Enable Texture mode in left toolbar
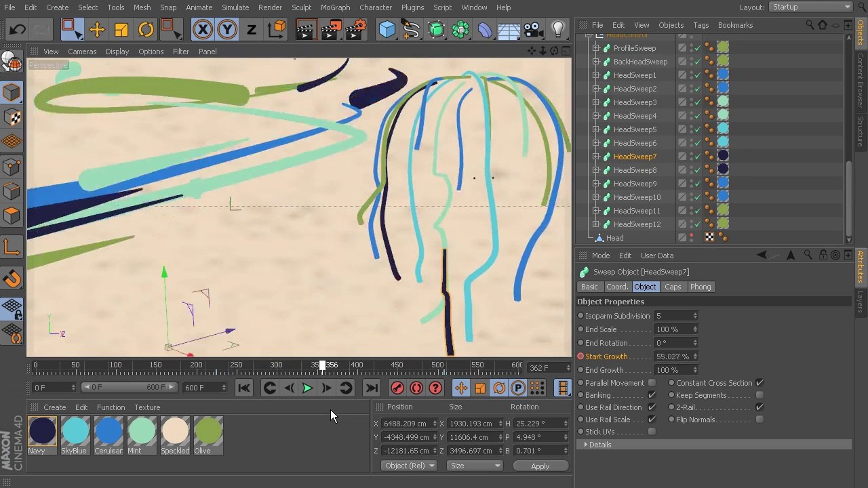Image resolution: width=868 pixels, height=488 pixels. [12, 117]
